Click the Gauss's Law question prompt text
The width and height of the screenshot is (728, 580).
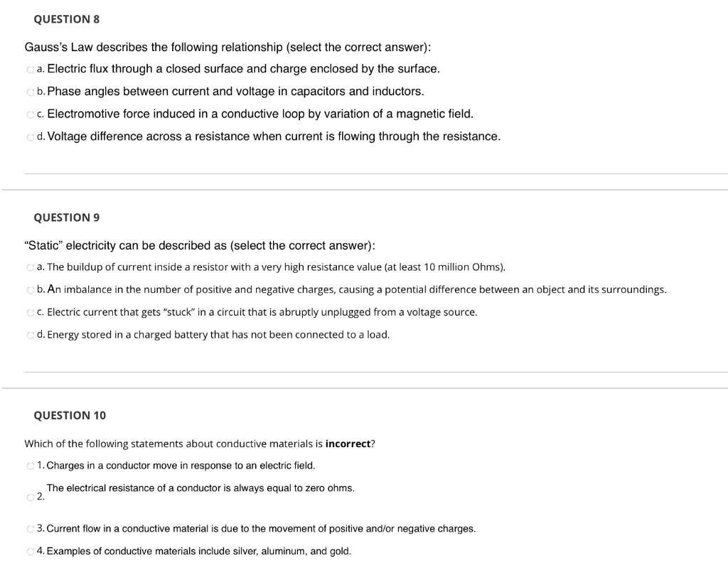point(227,48)
